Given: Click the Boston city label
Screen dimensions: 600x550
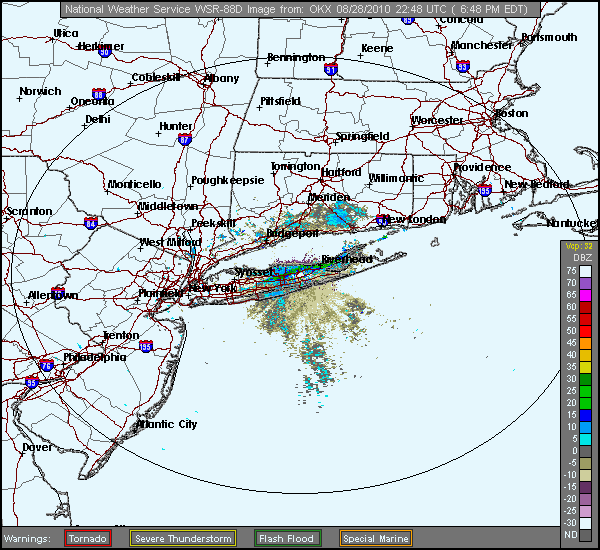Looking at the screenshot, I should pos(512,113).
